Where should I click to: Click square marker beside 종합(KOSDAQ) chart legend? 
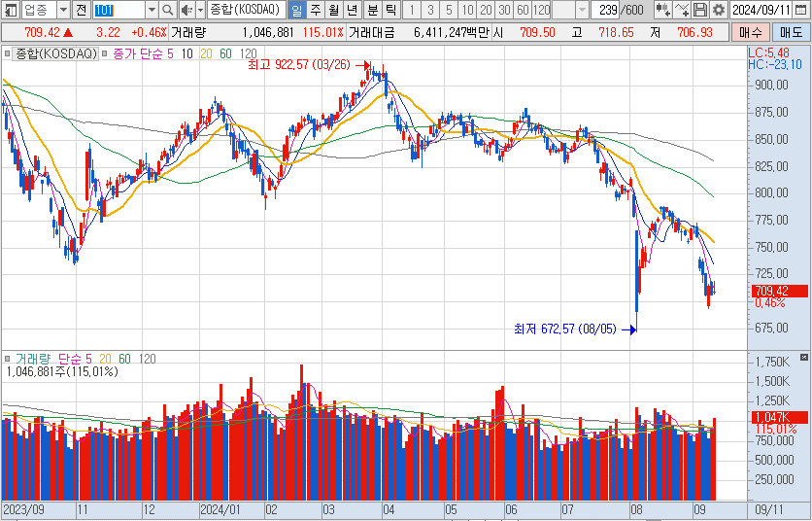7,53
